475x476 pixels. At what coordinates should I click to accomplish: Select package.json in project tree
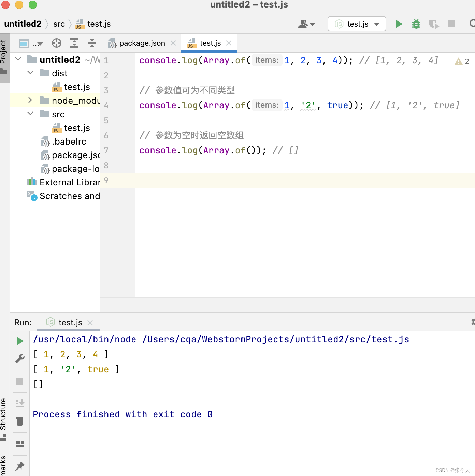click(70, 155)
